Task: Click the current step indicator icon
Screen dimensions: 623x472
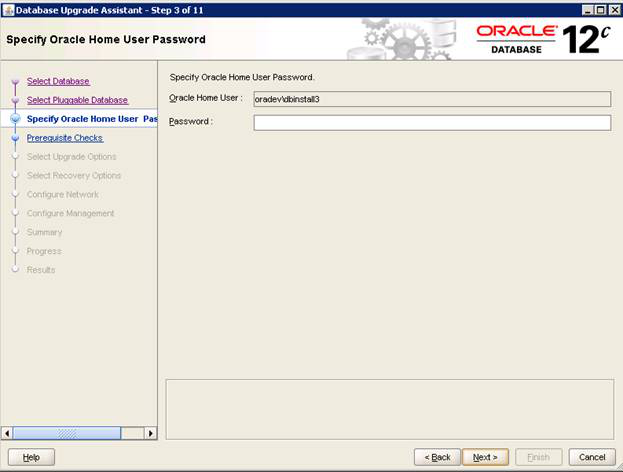Action: 15,119
